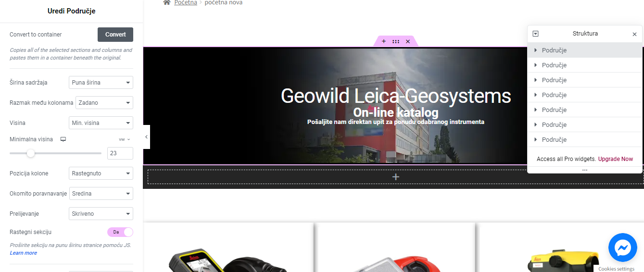Toggle the Rastegni sekciju switch
Screen dimensions: 644x272
pyautogui.click(x=120, y=232)
